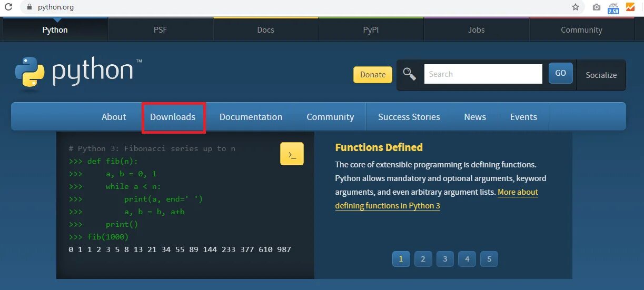
Task: Click the orange chart extension icon
Action: [x=630, y=7]
